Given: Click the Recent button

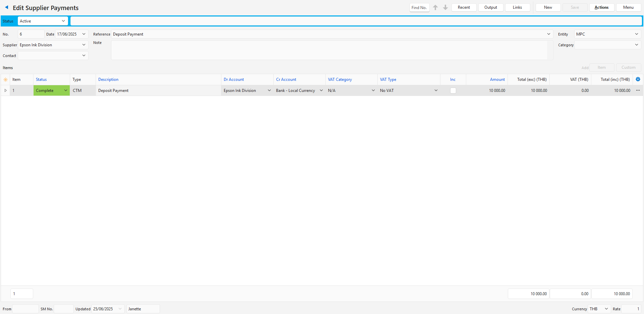Looking at the screenshot, I should pyautogui.click(x=464, y=7).
